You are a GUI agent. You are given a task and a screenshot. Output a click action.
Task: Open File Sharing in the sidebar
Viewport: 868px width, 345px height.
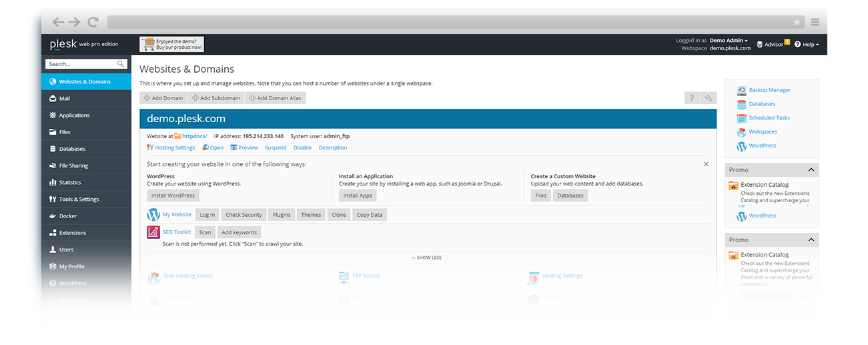tap(86, 165)
